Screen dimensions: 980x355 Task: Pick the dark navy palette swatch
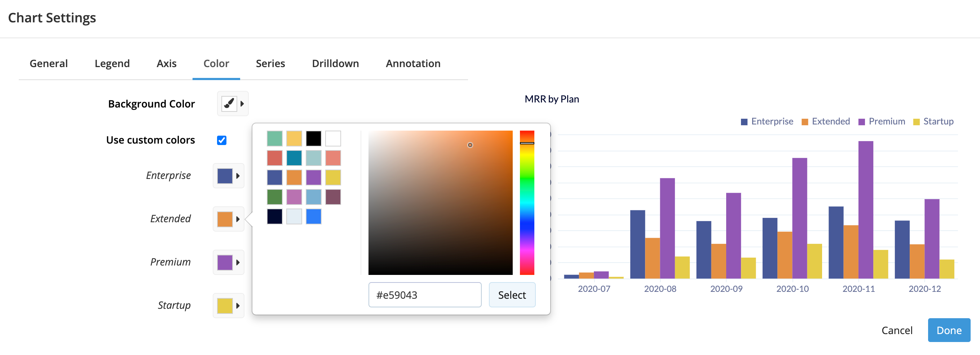point(275,216)
